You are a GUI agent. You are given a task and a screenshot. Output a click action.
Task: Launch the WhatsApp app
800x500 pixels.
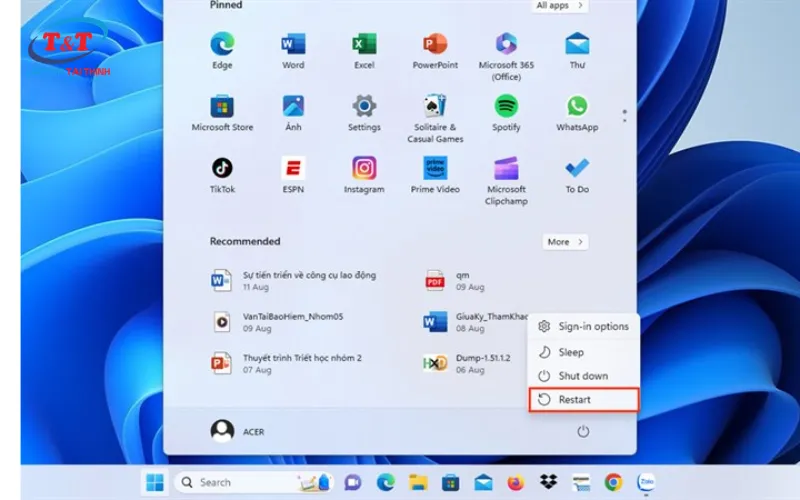577,113
